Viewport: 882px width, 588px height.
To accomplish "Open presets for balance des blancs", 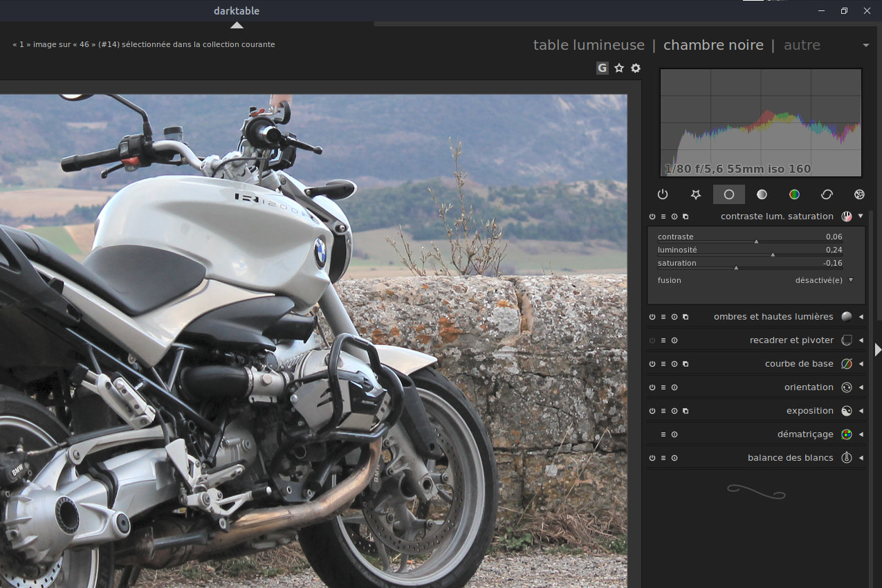I will [x=663, y=458].
